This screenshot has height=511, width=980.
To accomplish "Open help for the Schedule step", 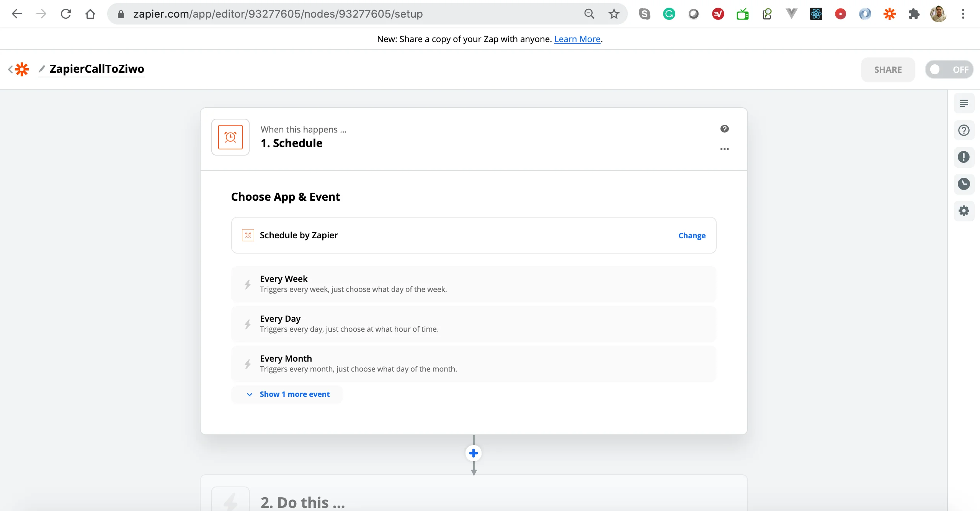I will (724, 129).
